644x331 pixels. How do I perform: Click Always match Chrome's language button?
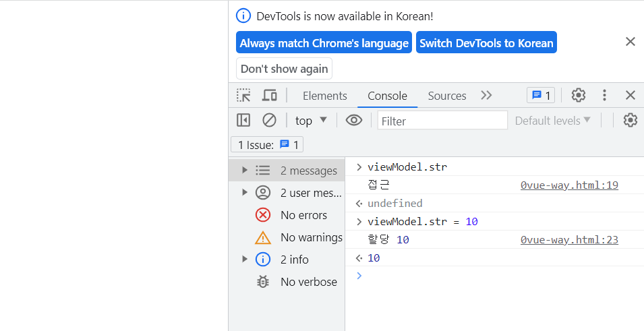324,42
